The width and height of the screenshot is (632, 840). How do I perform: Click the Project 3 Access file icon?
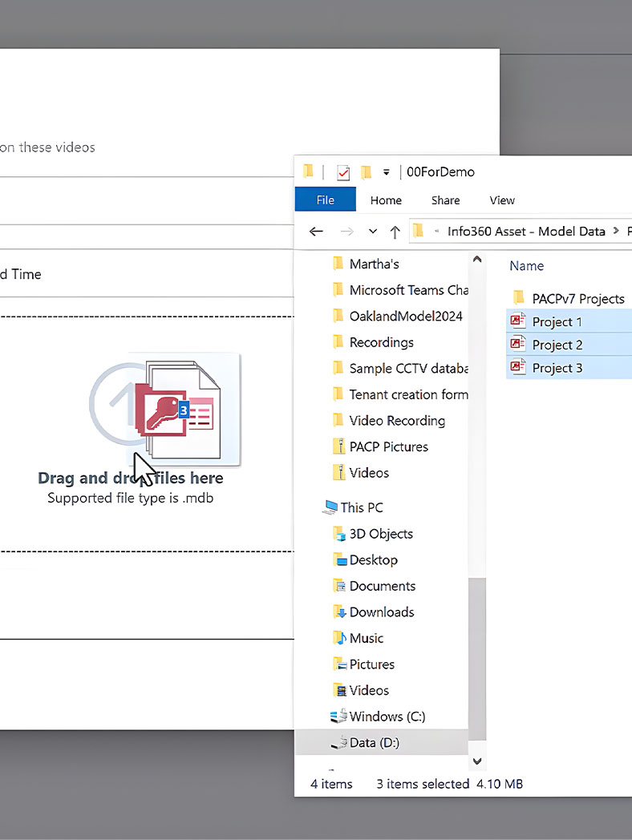(517, 367)
